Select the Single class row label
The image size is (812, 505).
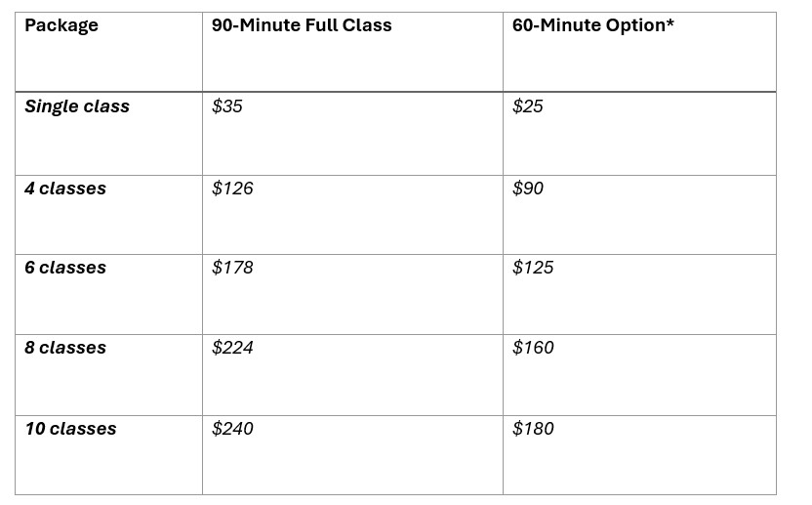(x=77, y=106)
